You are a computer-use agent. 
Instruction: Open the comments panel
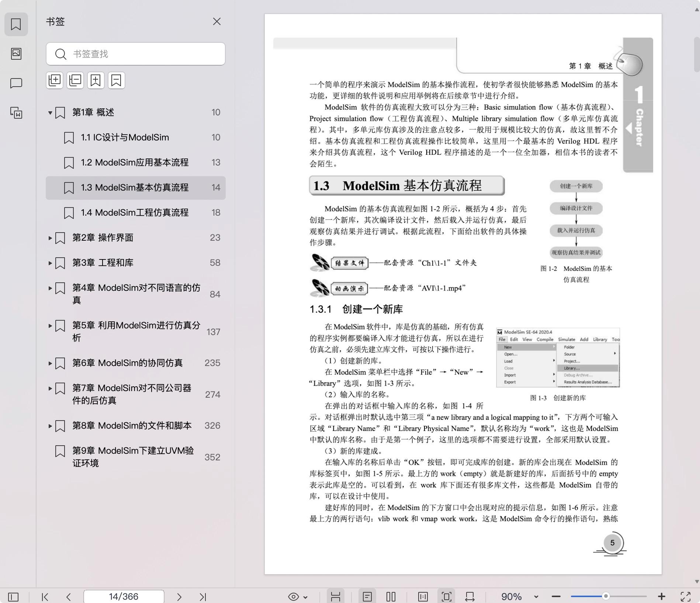tap(16, 83)
